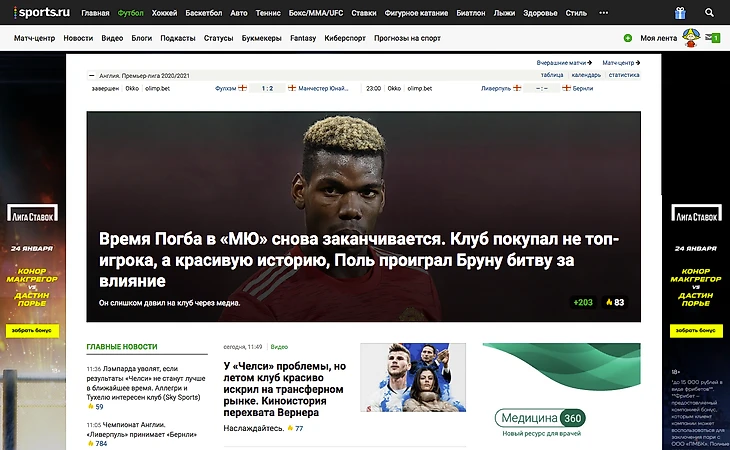
Task: Open the Киберспорт submenu item
Action: click(345, 38)
